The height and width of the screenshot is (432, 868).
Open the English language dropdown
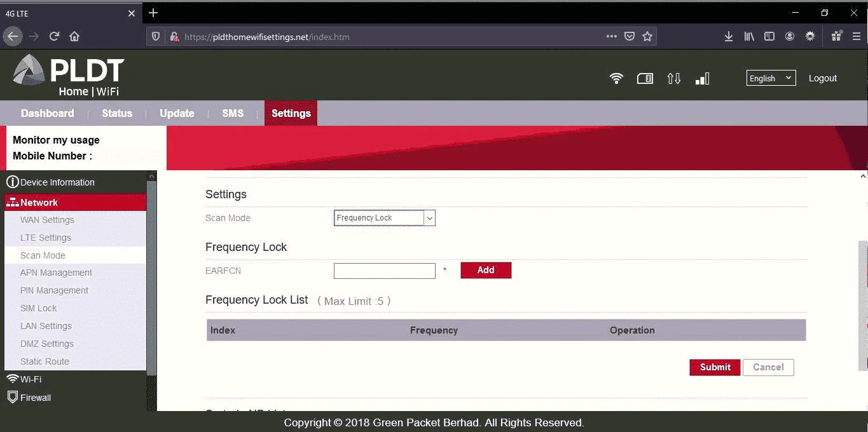point(771,78)
